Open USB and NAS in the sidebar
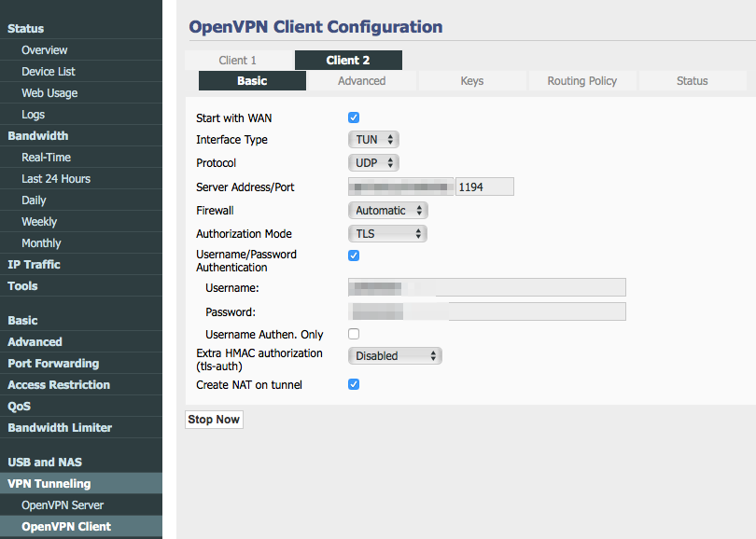The image size is (756, 539). pyautogui.click(x=81, y=462)
